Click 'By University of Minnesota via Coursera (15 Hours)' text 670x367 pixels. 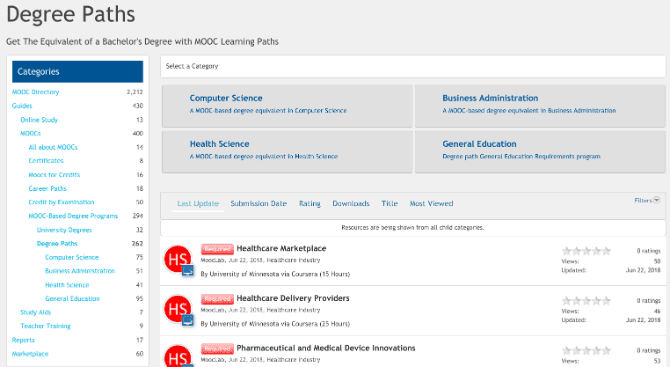point(275,274)
